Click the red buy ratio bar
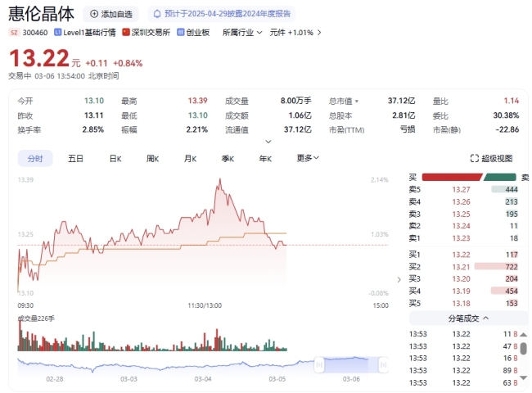 [x=452, y=177]
